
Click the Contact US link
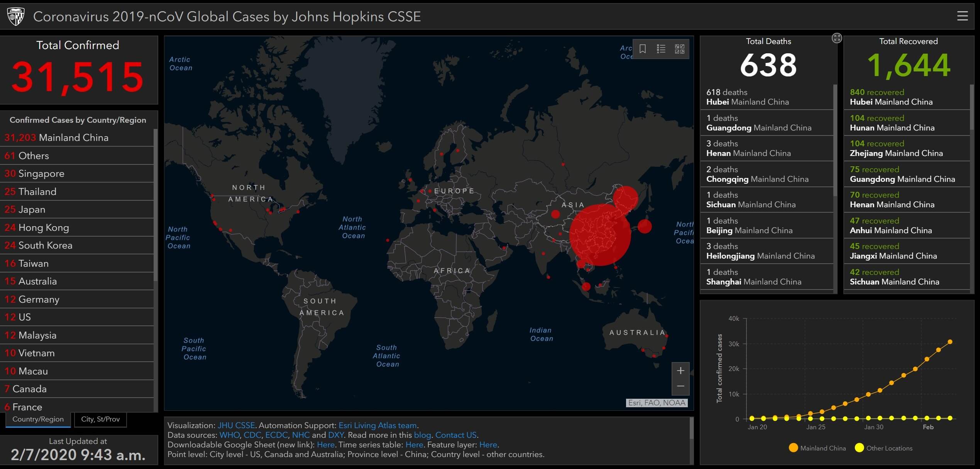tap(456, 435)
